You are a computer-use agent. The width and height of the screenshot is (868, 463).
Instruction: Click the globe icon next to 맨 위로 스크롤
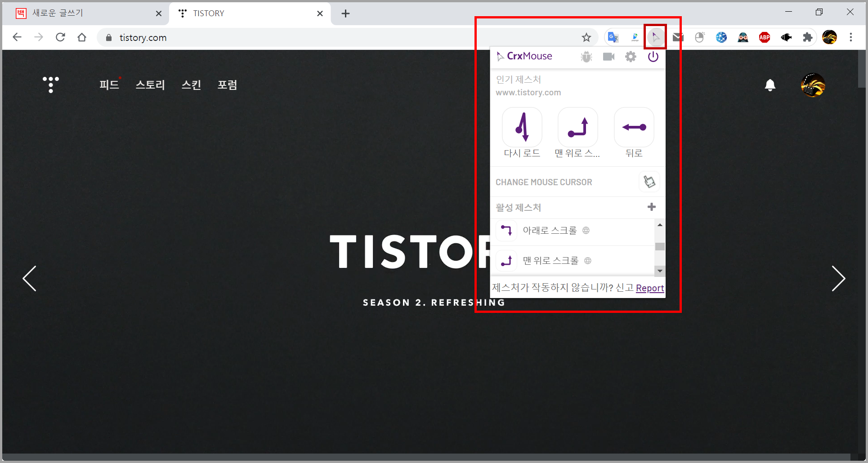[588, 261]
